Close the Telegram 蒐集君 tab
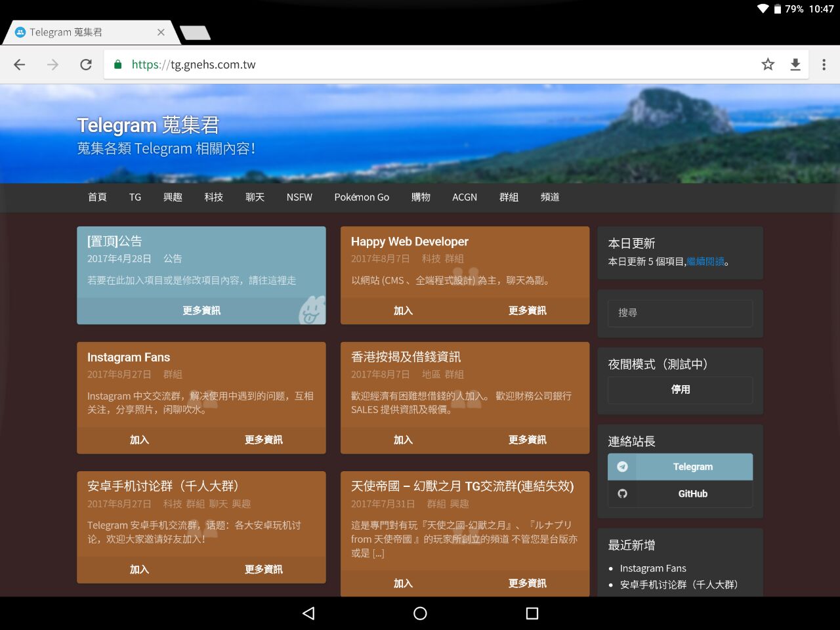Viewport: 840px width, 630px height. pos(161,32)
